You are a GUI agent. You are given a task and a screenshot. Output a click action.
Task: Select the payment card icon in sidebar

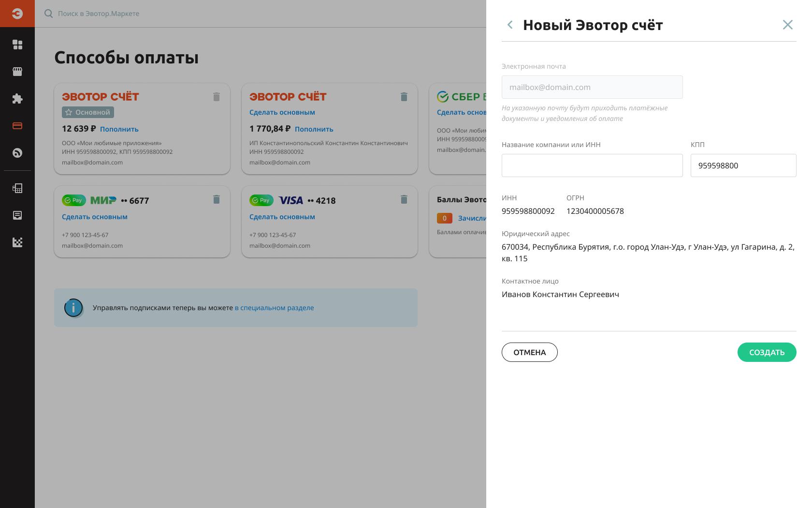pos(17,126)
